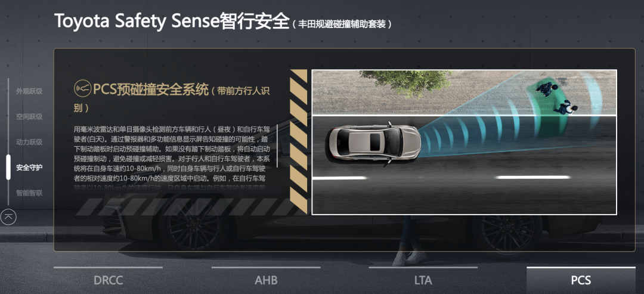Show the LTA tab content
Viewport: 644px width, 294px height.
423,280
